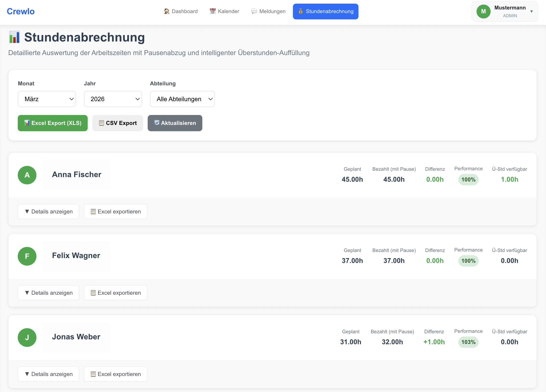Show details for Felix Wagner
This screenshot has width=546, height=392.
point(49,293)
